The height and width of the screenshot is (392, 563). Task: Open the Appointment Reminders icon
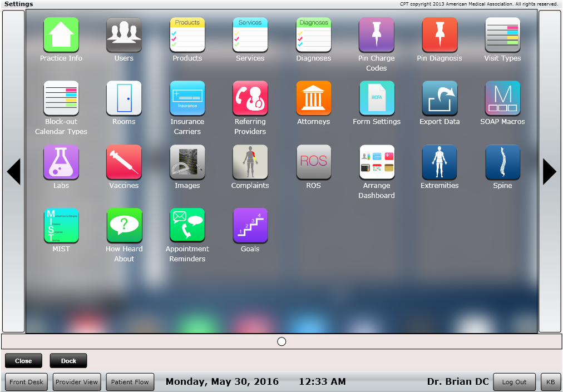click(x=187, y=226)
